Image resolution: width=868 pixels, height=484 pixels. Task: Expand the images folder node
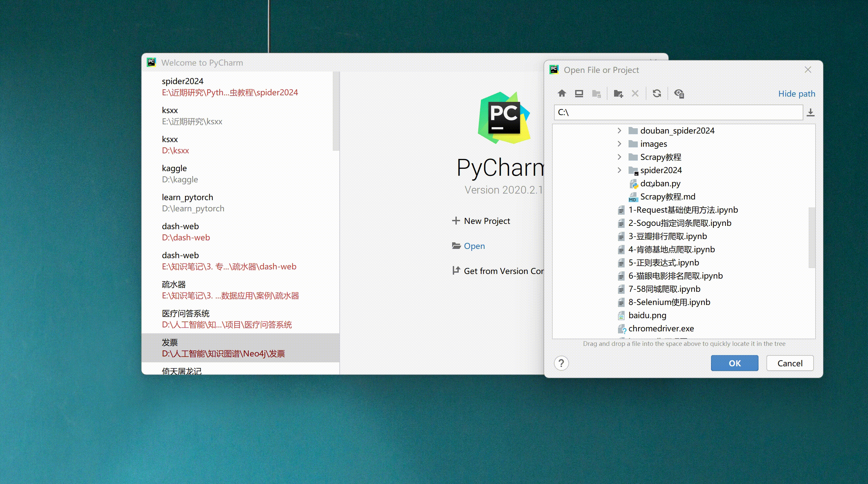pyautogui.click(x=619, y=144)
